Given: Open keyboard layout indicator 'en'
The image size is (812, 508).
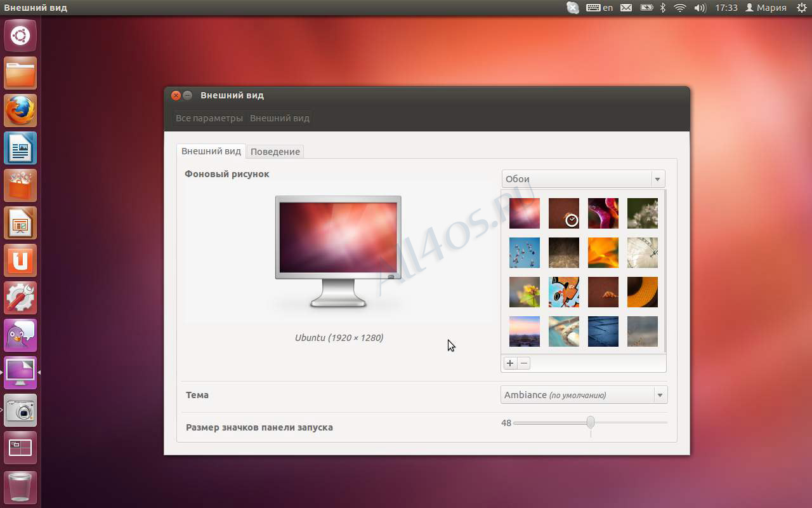Looking at the screenshot, I should (x=599, y=8).
